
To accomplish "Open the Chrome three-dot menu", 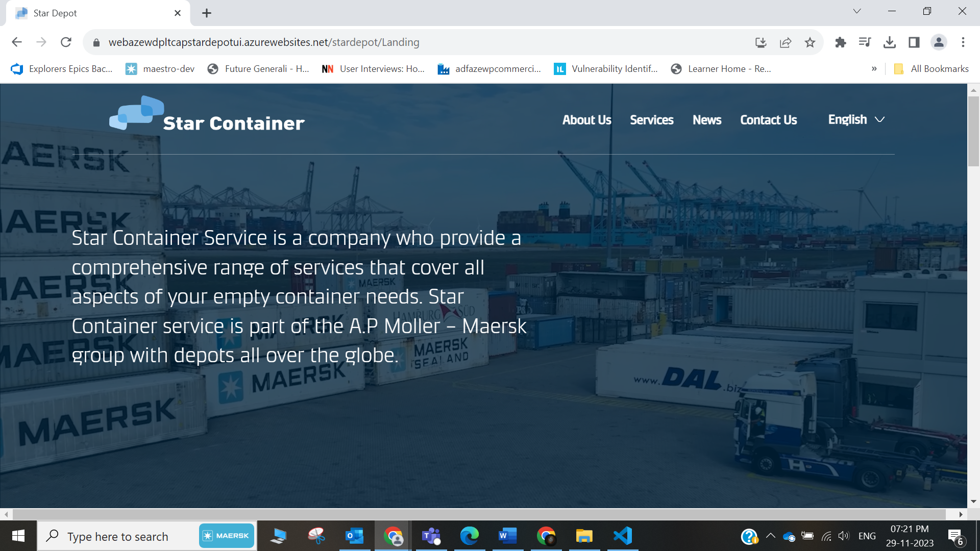I will [x=963, y=42].
